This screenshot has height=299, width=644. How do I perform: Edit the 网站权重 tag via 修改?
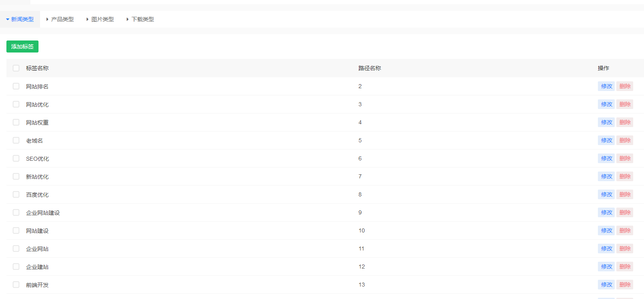click(x=606, y=122)
